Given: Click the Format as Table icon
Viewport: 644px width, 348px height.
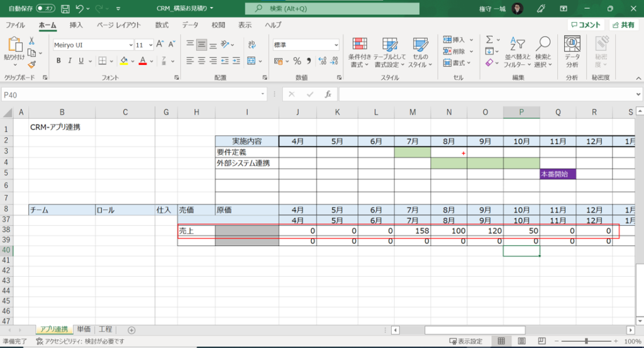Looking at the screenshot, I should pos(389,43).
